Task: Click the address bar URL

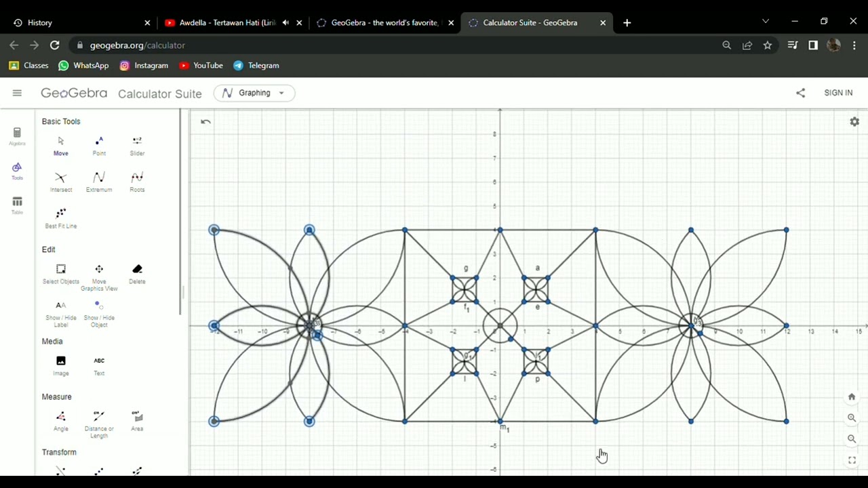Action: tap(138, 45)
